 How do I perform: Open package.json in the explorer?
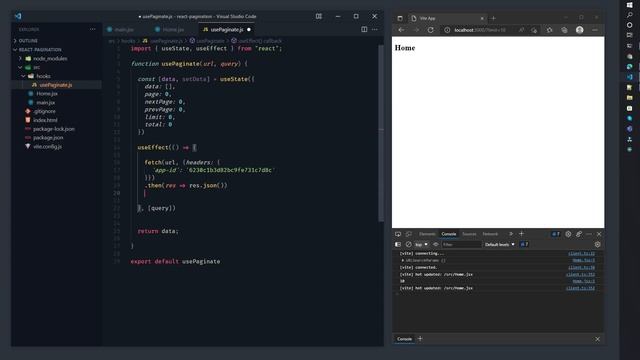click(48, 138)
